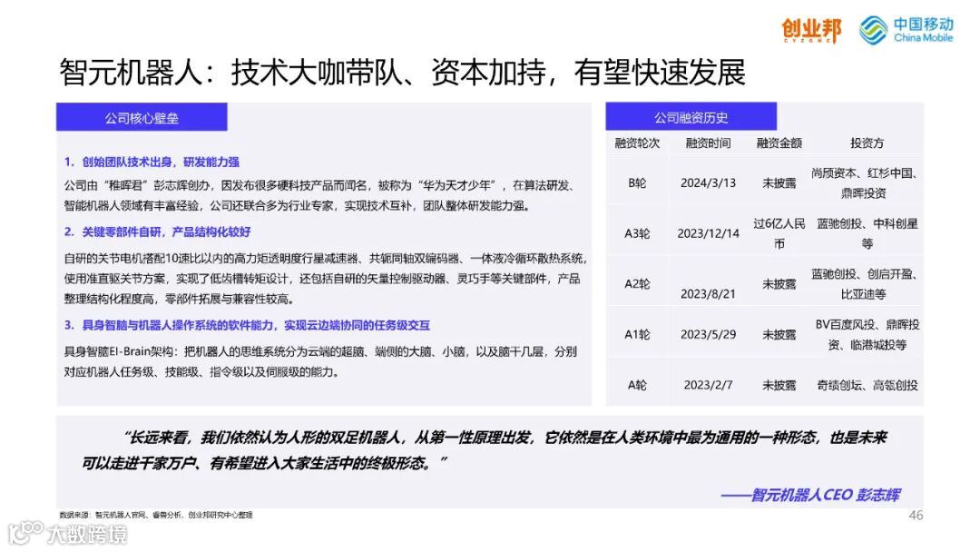This screenshot has height=552, width=980.
Task: Click investors 尚颀资本、红杉中国、鼎晖投资
Action: [865, 183]
